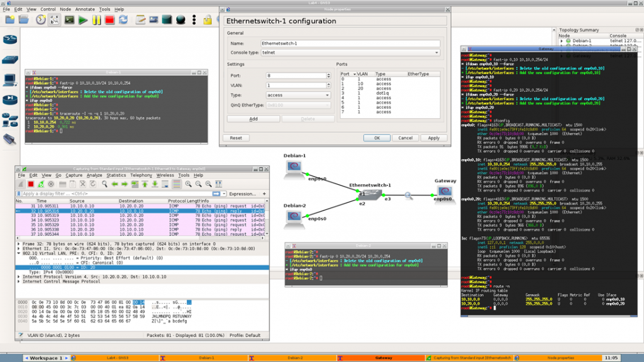Screen dimensions: 644x362
Task: Toggle show/hide interface labels icon
Action: click(x=55, y=20)
